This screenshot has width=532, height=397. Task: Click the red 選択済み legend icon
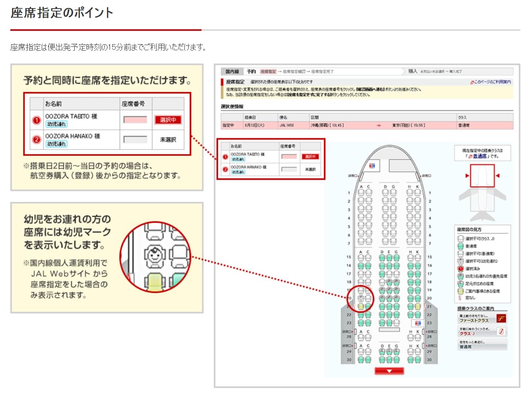click(x=460, y=269)
